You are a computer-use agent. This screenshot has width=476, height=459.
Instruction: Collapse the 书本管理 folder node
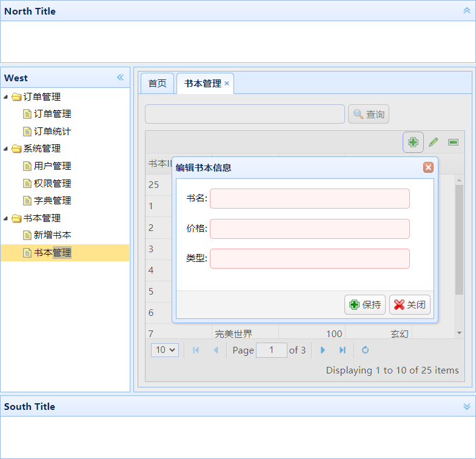point(6,218)
